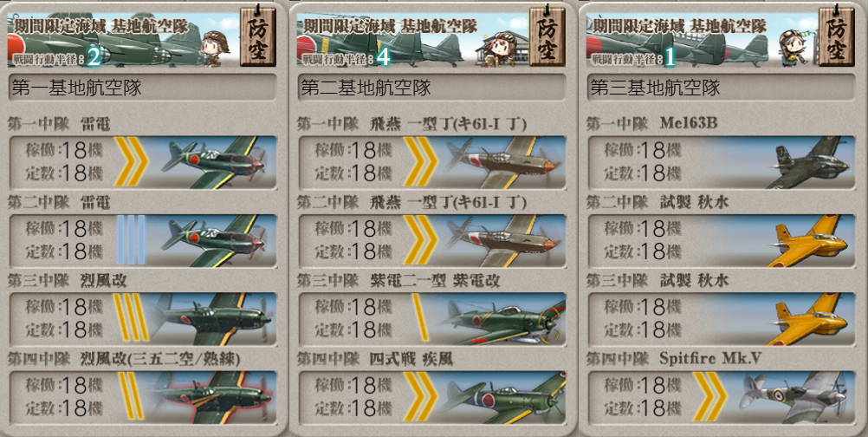
Task: Select the Spitfire Mk.V aircraft image
Action: pyautogui.click(x=796, y=397)
